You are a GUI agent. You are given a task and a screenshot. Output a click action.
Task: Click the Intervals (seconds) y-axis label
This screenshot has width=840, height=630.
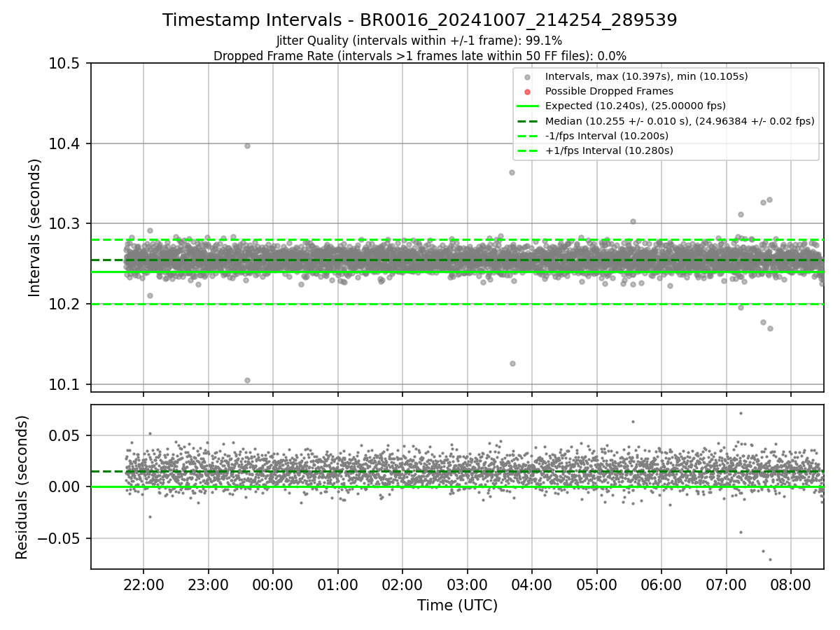pos(35,227)
